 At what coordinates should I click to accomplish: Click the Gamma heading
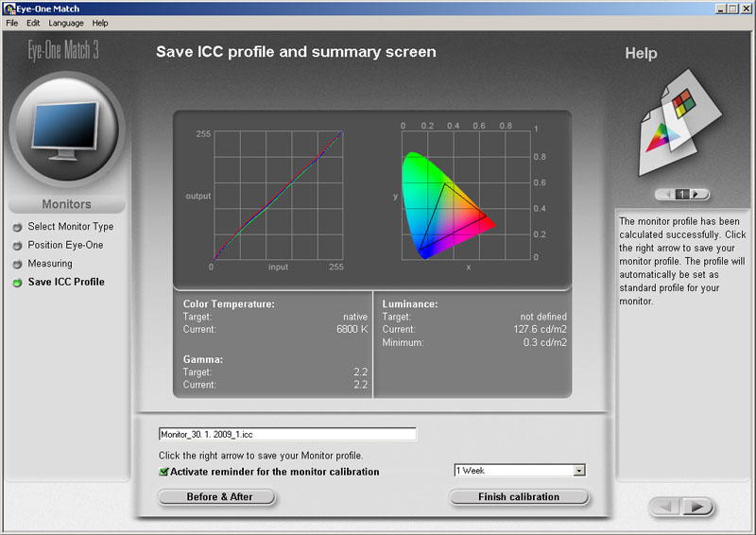point(203,359)
